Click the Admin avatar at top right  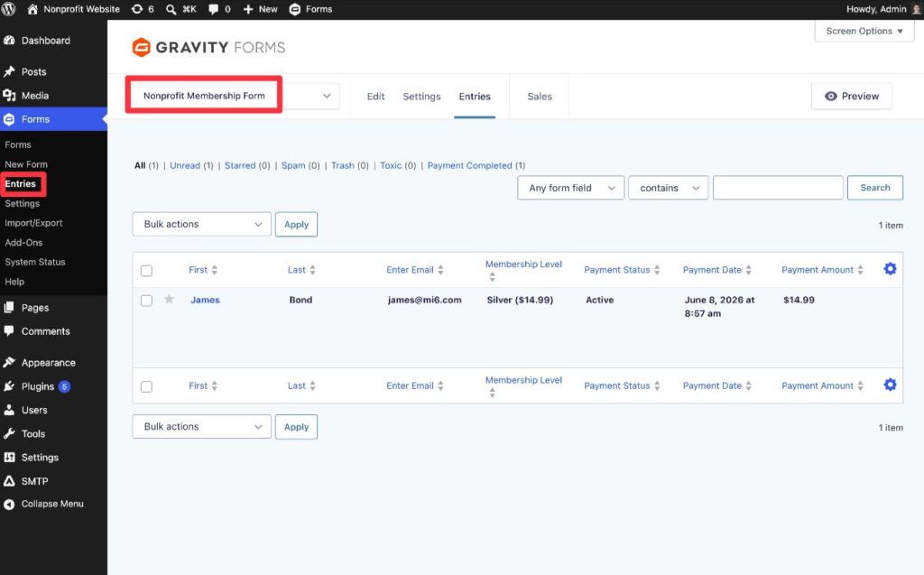pos(916,9)
